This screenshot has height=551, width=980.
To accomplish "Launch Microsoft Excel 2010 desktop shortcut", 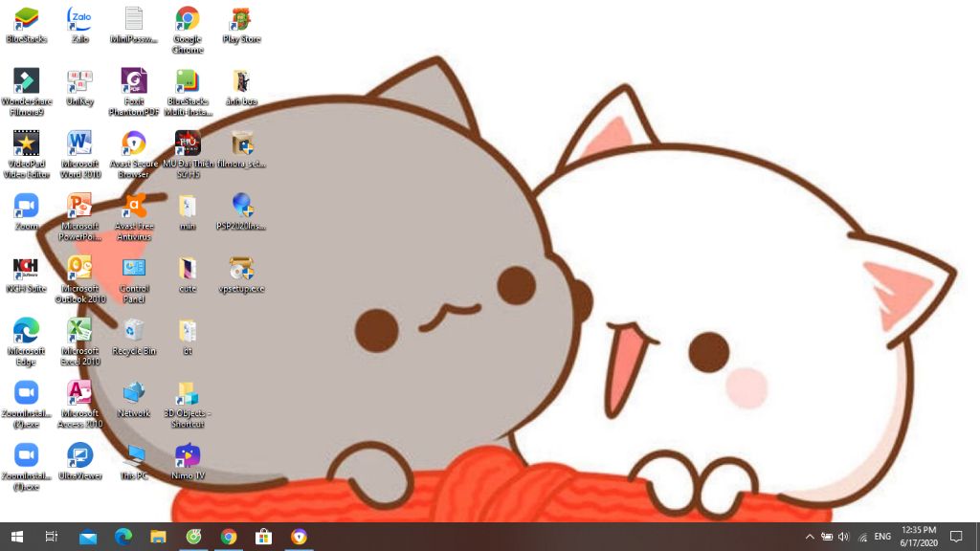I will point(80,342).
